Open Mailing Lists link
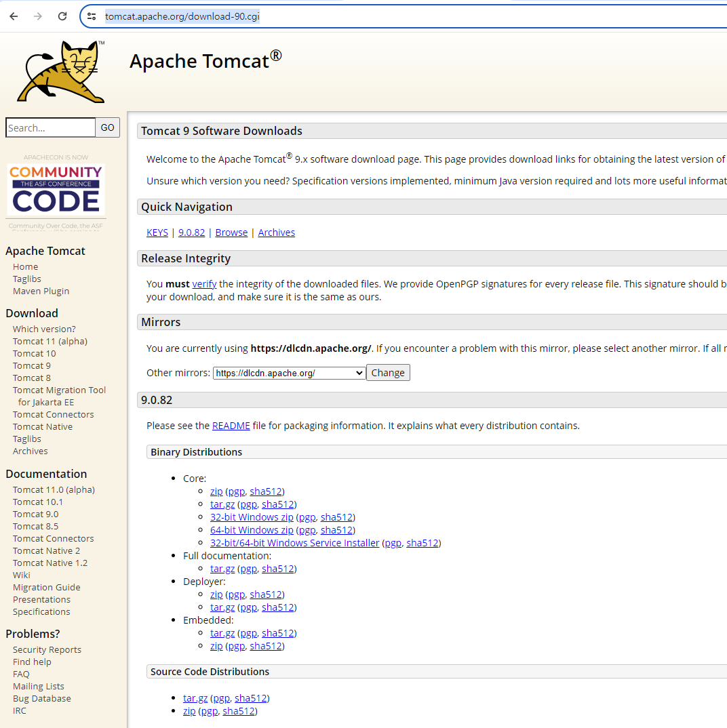Viewport: 727px width, 728px height. (39, 686)
